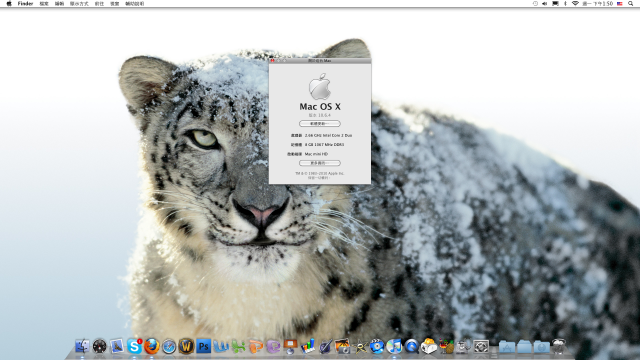Open the Finder menu
The height and width of the screenshot is (360, 640).
[x=25, y=3]
